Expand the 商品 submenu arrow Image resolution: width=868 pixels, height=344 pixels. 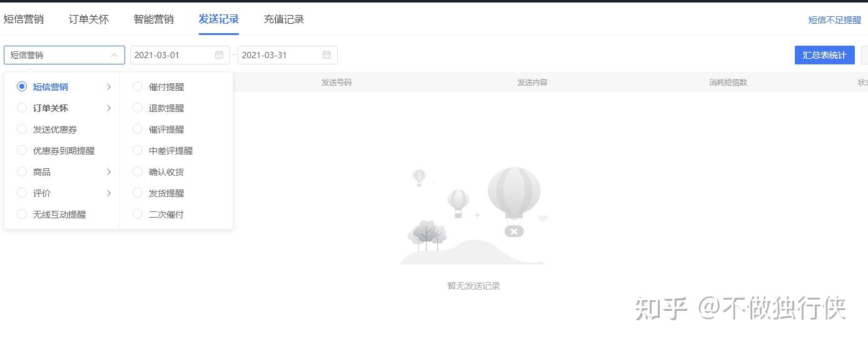[109, 172]
